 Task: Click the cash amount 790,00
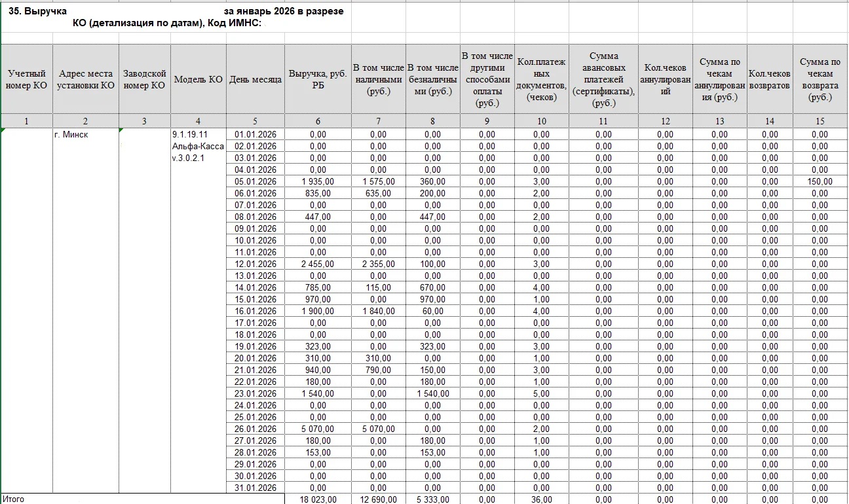pos(379,370)
